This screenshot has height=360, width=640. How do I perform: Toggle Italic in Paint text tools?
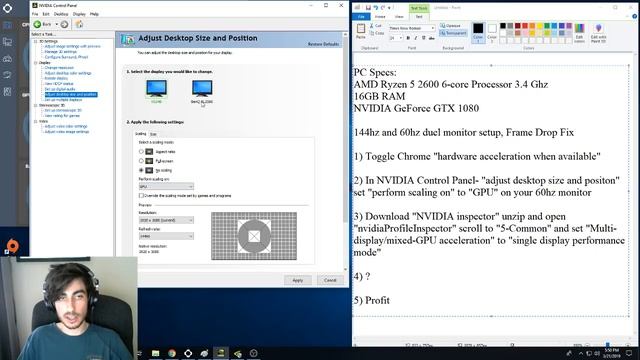[416, 38]
